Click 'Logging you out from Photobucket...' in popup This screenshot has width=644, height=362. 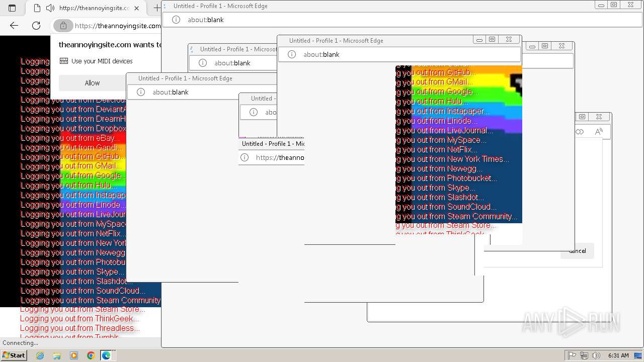point(447,178)
